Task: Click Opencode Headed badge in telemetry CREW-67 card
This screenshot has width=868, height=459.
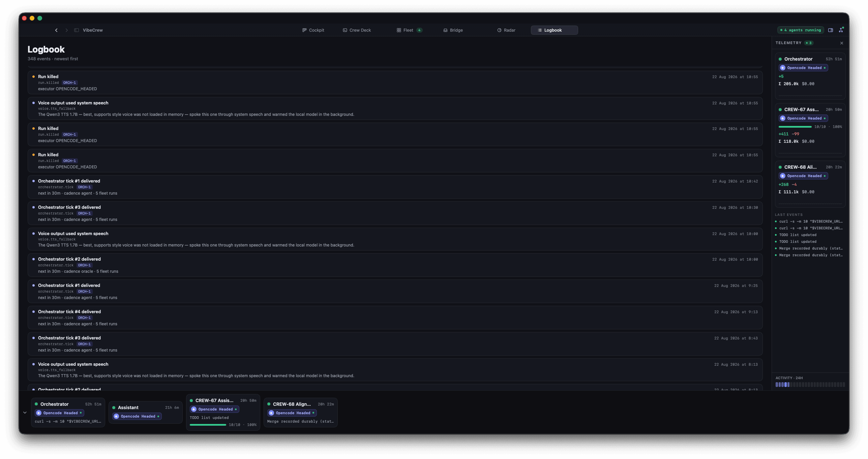Action: click(x=803, y=118)
